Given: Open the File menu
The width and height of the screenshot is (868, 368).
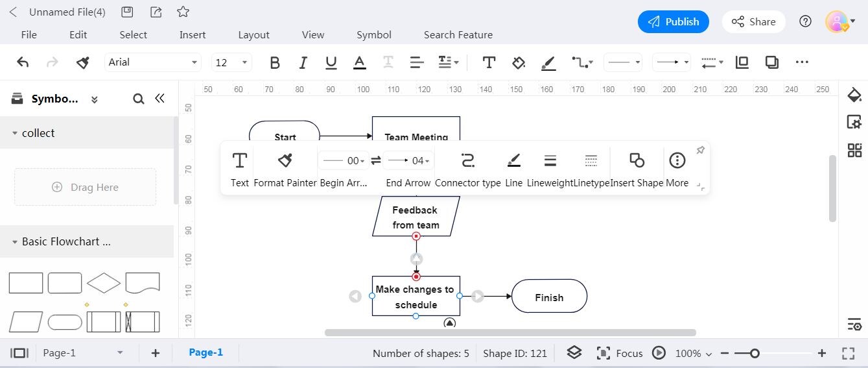Looking at the screenshot, I should point(29,35).
